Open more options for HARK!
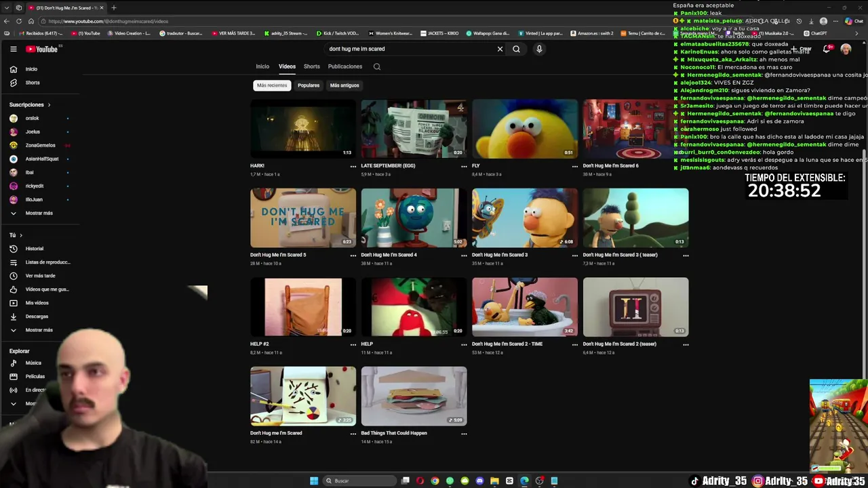Image resolution: width=868 pixels, height=488 pixels. [353, 166]
